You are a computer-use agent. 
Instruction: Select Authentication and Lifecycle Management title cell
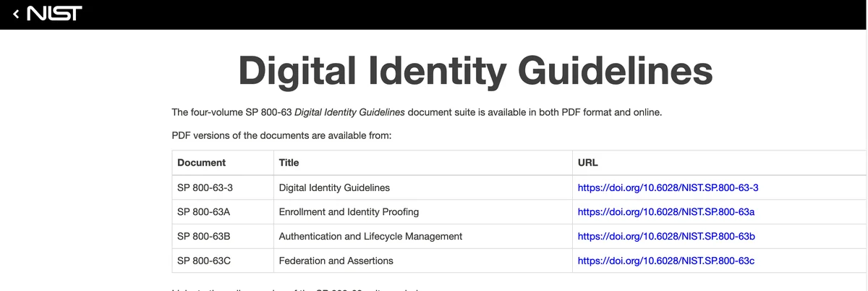(x=422, y=236)
